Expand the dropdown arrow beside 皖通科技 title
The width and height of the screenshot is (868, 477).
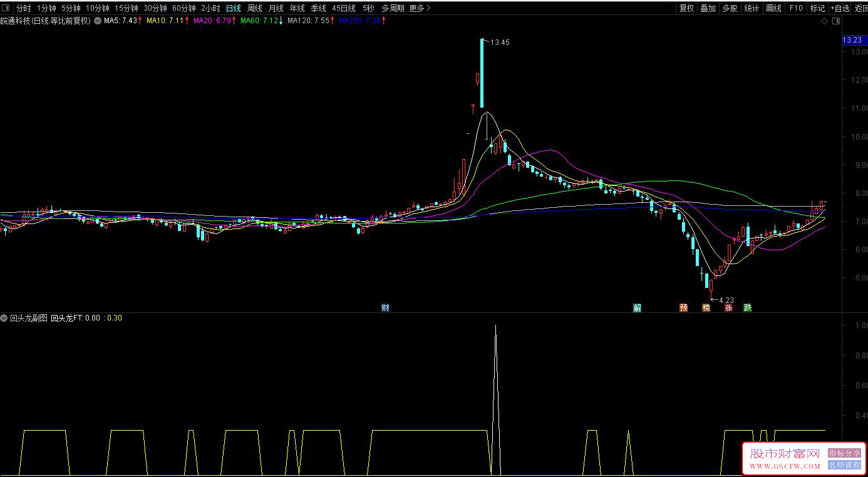tap(98, 21)
